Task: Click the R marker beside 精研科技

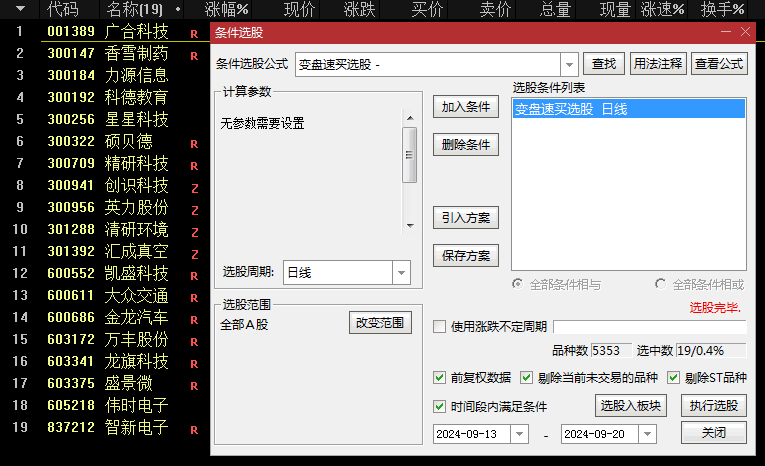Action: click(194, 166)
